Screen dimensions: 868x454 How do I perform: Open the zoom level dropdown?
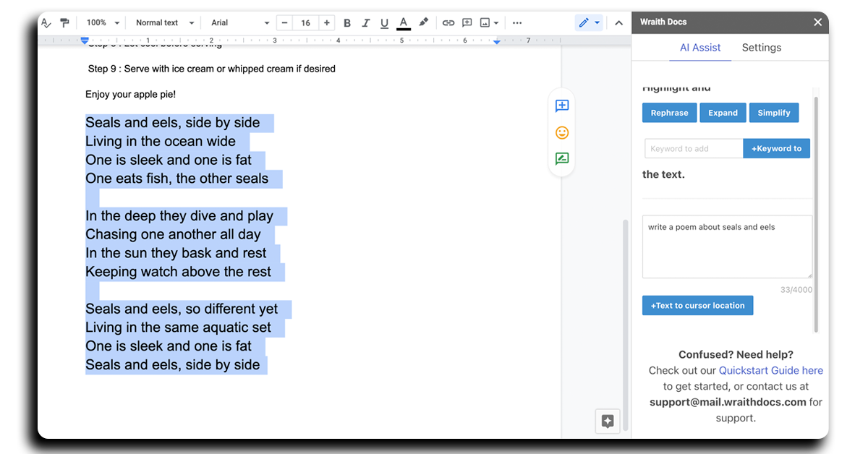coord(103,23)
